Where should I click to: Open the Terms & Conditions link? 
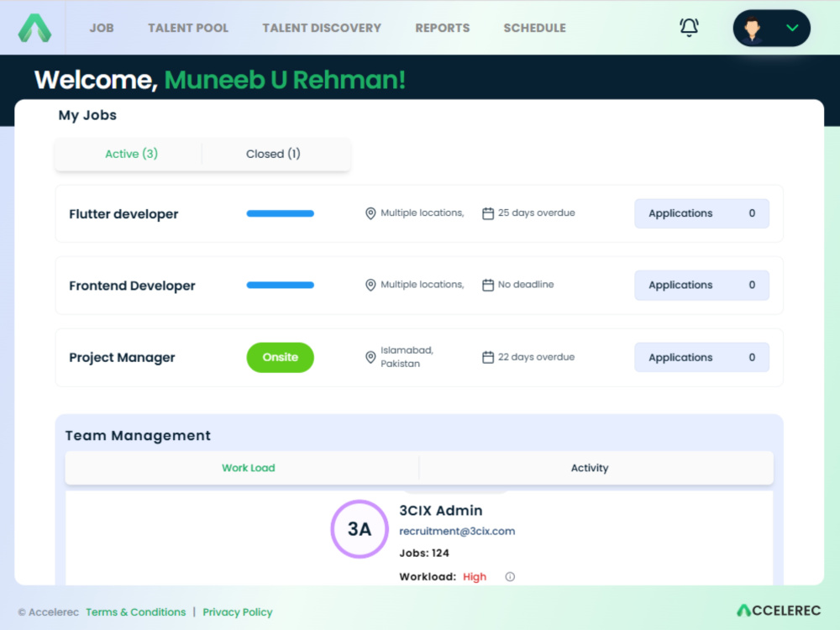(136, 612)
